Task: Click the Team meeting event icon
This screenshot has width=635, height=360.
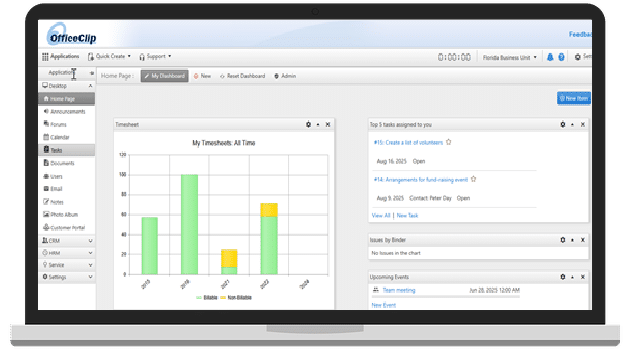Action: pyautogui.click(x=375, y=290)
